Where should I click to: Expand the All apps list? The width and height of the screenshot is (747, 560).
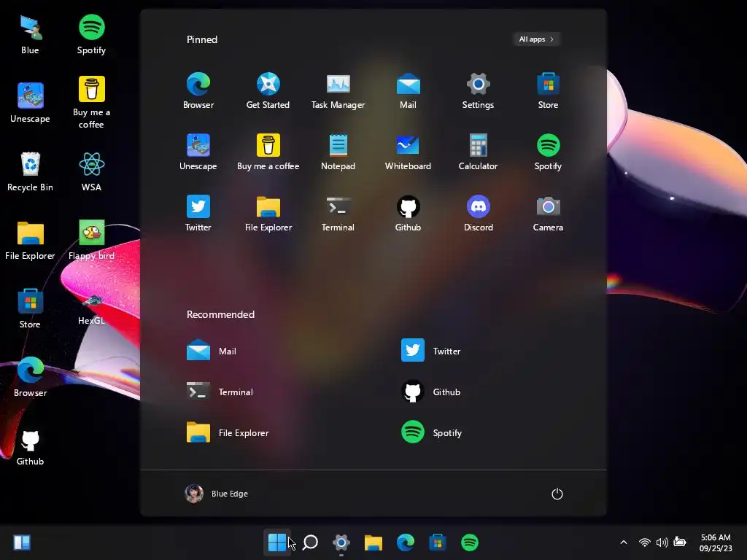(536, 39)
